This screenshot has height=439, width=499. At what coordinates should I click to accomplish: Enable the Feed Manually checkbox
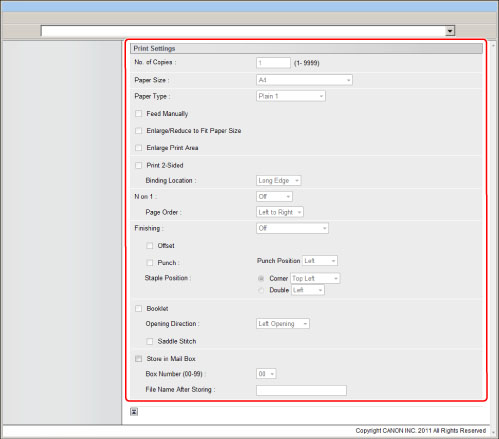[x=139, y=114]
